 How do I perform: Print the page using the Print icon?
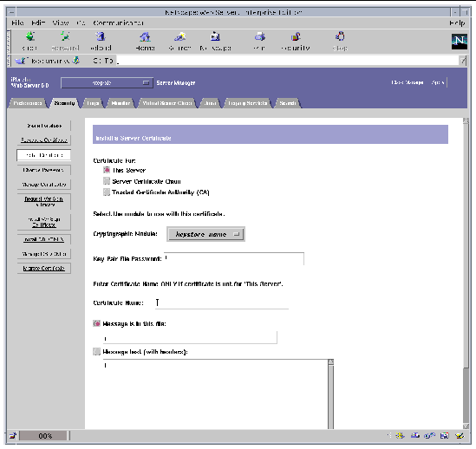[x=259, y=37]
